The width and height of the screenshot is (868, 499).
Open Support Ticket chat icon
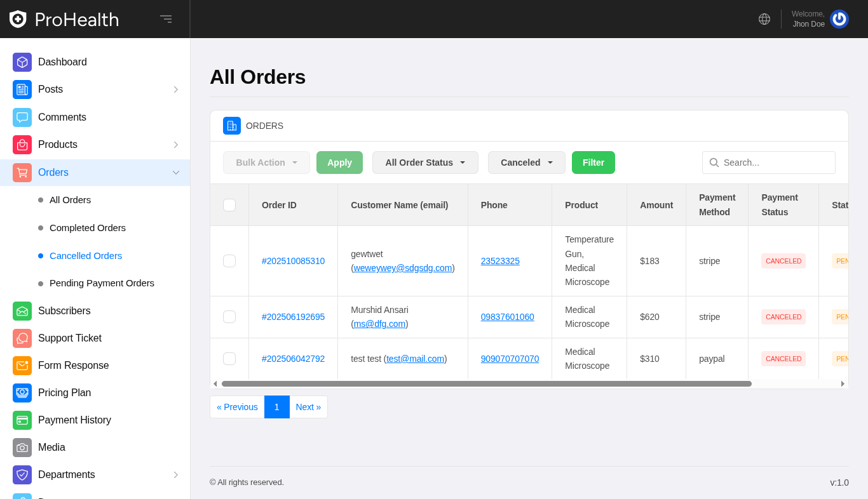pyautogui.click(x=22, y=338)
